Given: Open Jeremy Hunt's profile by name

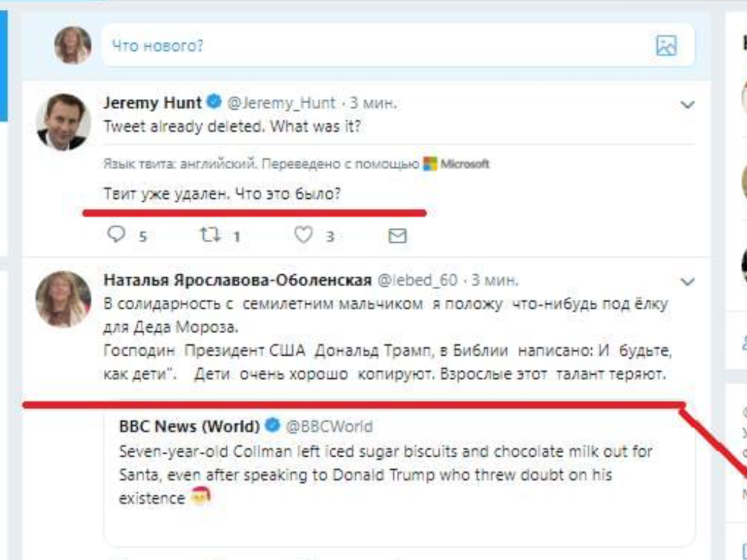Looking at the screenshot, I should coord(152,103).
